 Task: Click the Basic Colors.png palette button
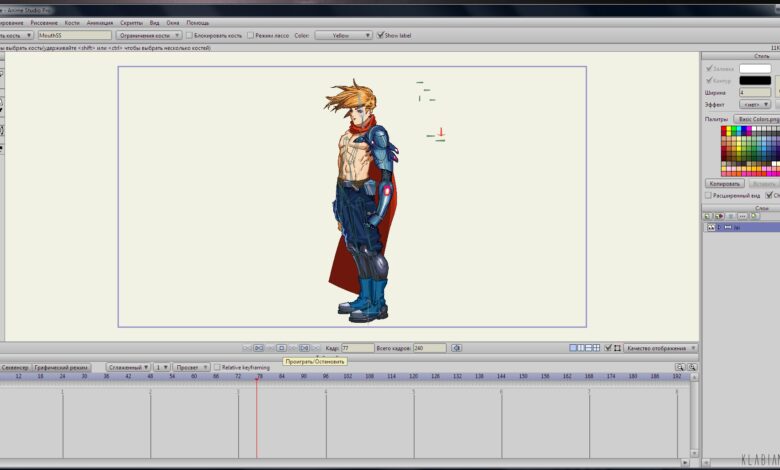[758, 119]
